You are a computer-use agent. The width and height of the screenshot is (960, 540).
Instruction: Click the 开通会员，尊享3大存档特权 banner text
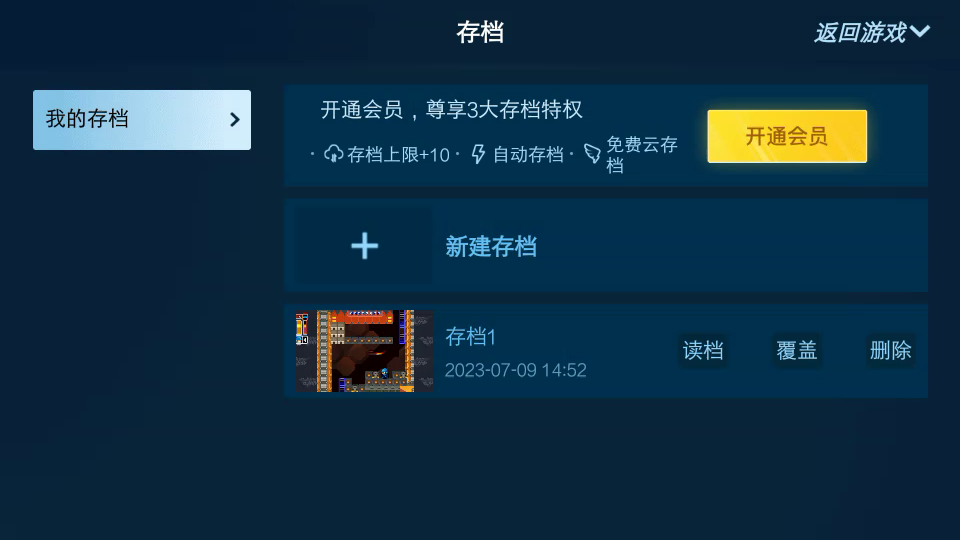pyautogui.click(x=451, y=110)
